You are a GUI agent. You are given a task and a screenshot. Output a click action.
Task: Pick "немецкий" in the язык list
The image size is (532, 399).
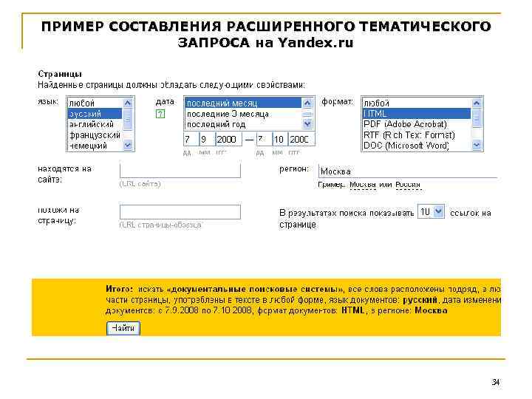point(95,146)
